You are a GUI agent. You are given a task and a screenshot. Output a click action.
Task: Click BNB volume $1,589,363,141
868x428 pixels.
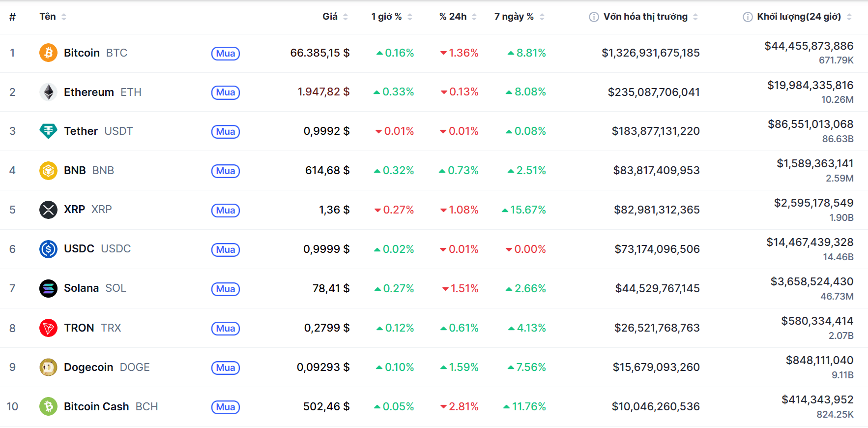click(815, 163)
